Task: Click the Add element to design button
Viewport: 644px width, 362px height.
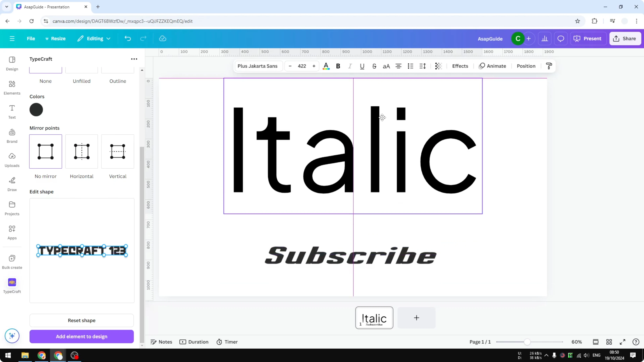Action: [x=82, y=336]
